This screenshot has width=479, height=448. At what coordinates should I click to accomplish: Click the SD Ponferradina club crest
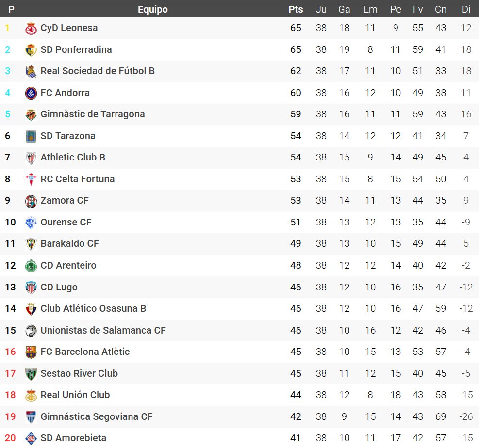(31, 50)
